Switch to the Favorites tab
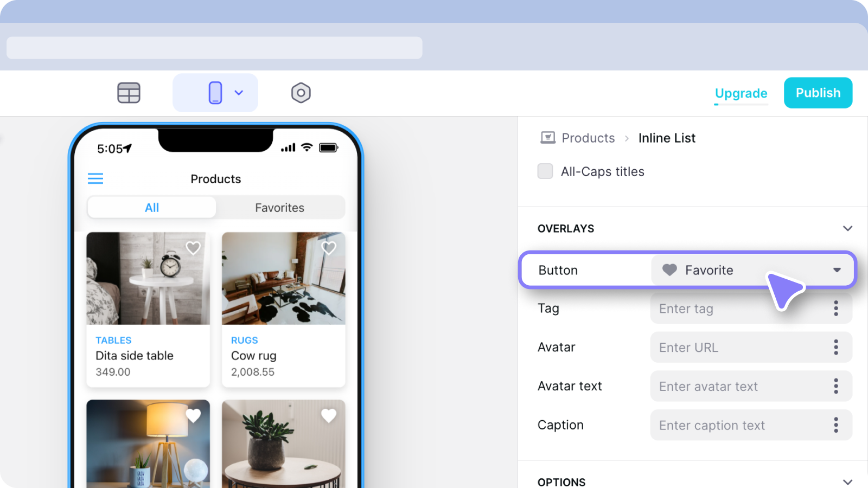Image resolution: width=868 pixels, height=488 pixels. pos(280,208)
